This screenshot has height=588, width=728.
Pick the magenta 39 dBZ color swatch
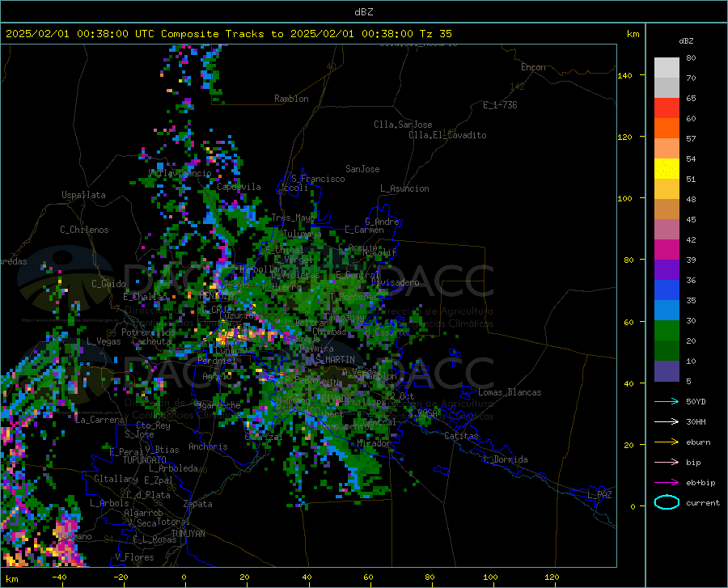click(667, 250)
